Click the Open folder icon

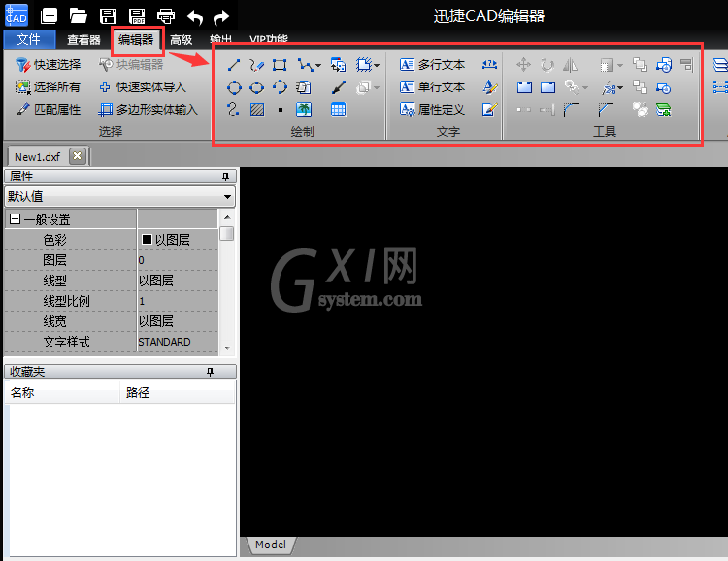(x=78, y=16)
